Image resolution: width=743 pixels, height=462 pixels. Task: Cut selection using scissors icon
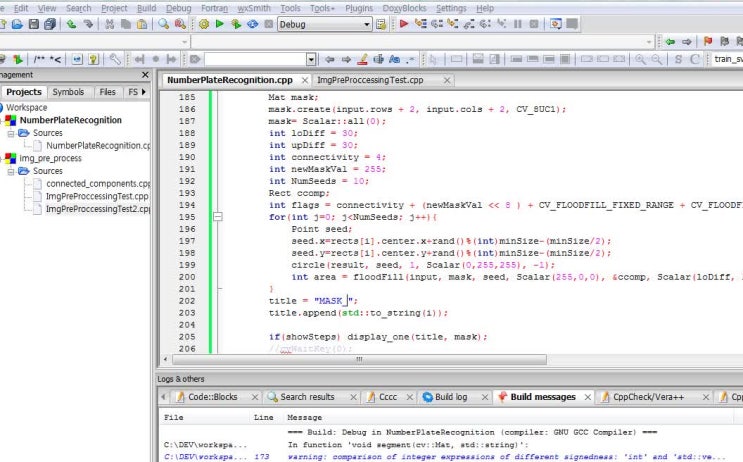point(109,24)
